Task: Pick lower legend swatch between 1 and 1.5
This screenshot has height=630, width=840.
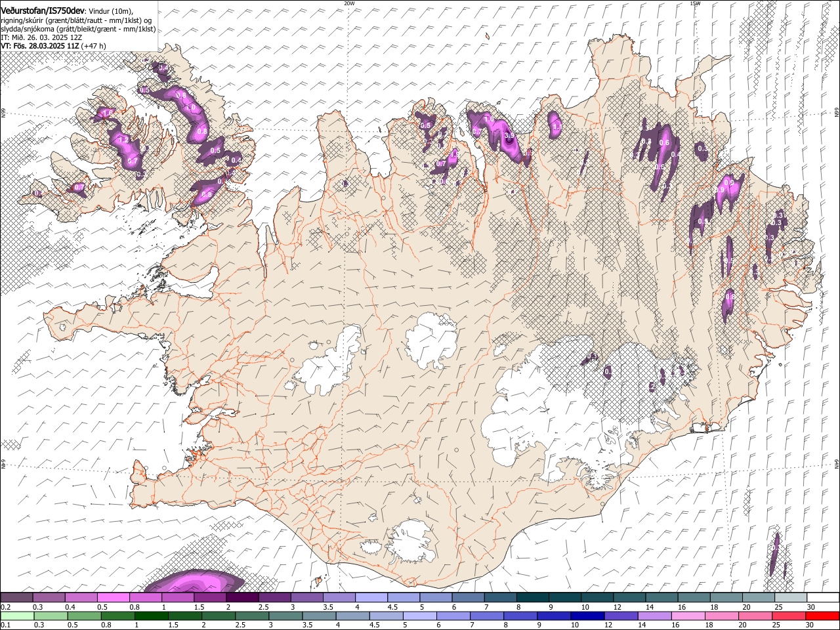Action: [152, 616]
